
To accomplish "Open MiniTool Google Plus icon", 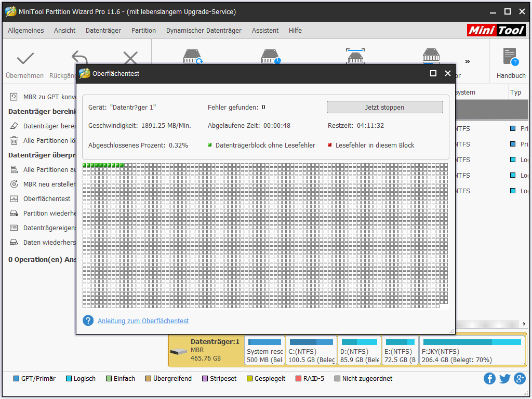I will click(x=520, y=379).
